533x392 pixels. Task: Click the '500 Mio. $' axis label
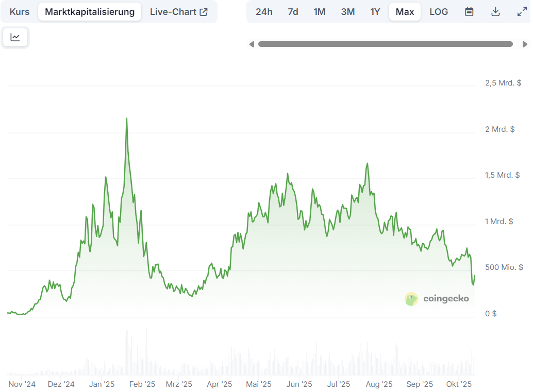[504, 267]
